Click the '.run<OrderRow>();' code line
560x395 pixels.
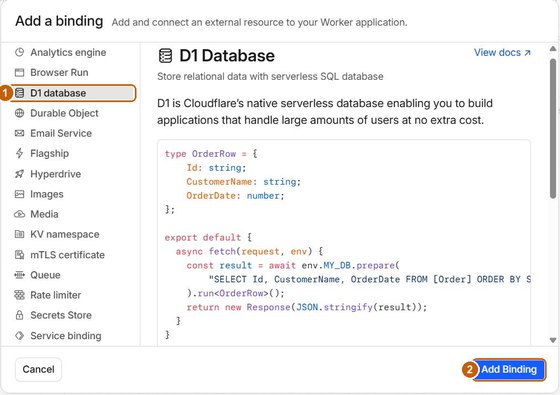[236, 293]
